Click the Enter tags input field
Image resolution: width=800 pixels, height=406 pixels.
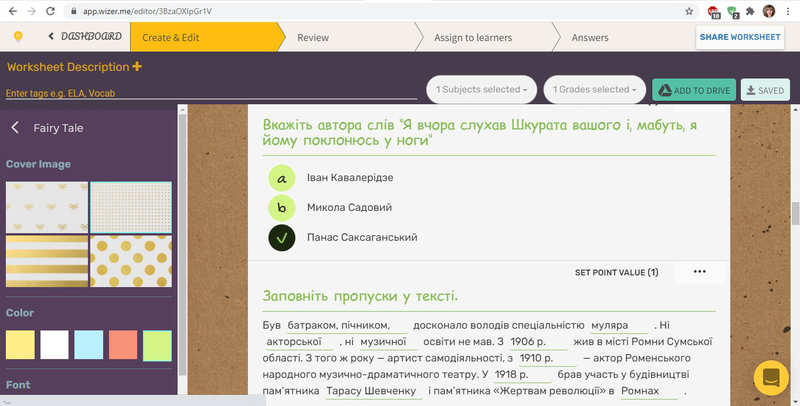[210, 93]
